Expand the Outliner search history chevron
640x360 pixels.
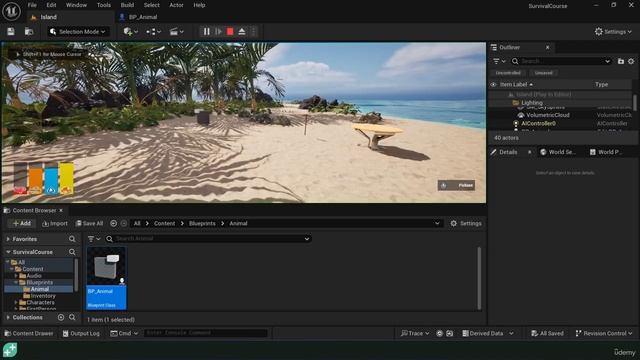point(607,61)
